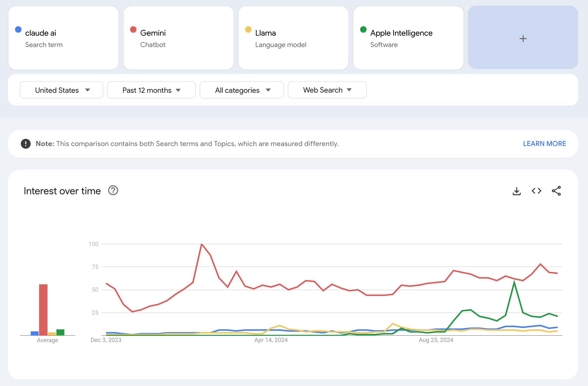Click the 100 y-axis label
The width and height of the screenshot is (588, 386).
coord(94,244)
